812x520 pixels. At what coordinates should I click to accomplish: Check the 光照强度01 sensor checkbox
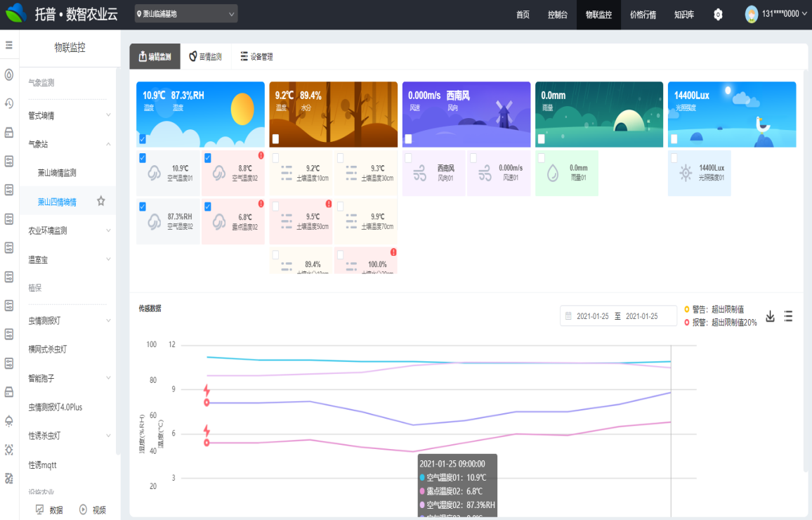[674, 158]
